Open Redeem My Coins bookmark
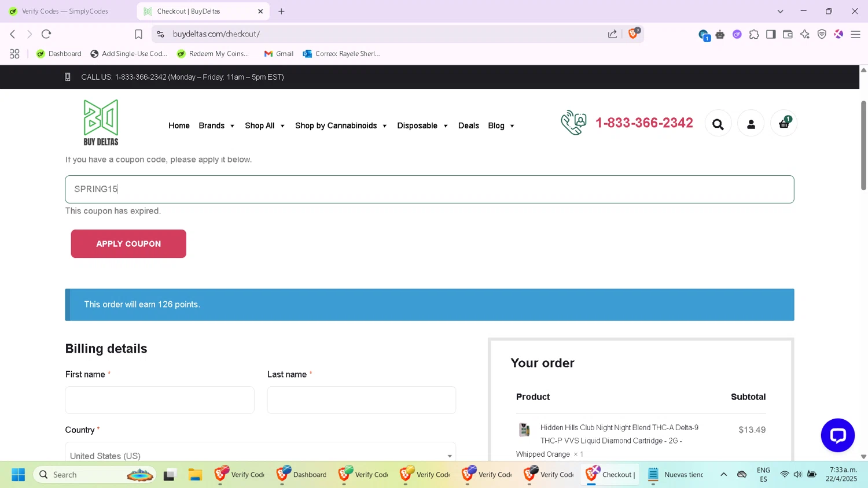 coord(213,54)
